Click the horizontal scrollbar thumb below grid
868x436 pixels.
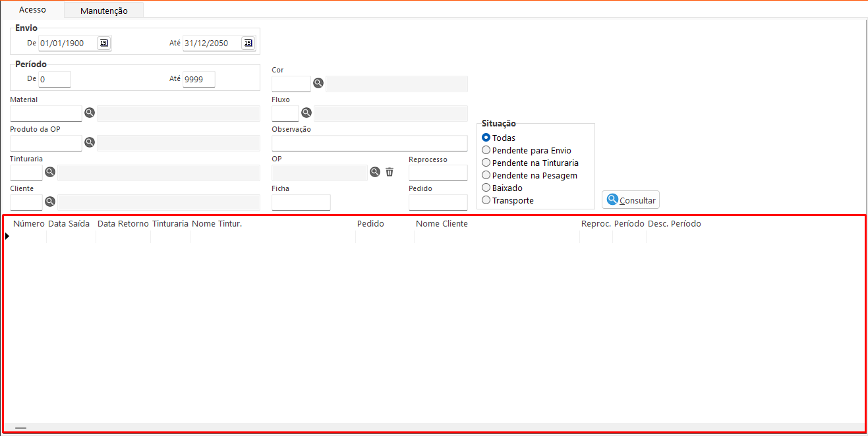tap(20, 428)
